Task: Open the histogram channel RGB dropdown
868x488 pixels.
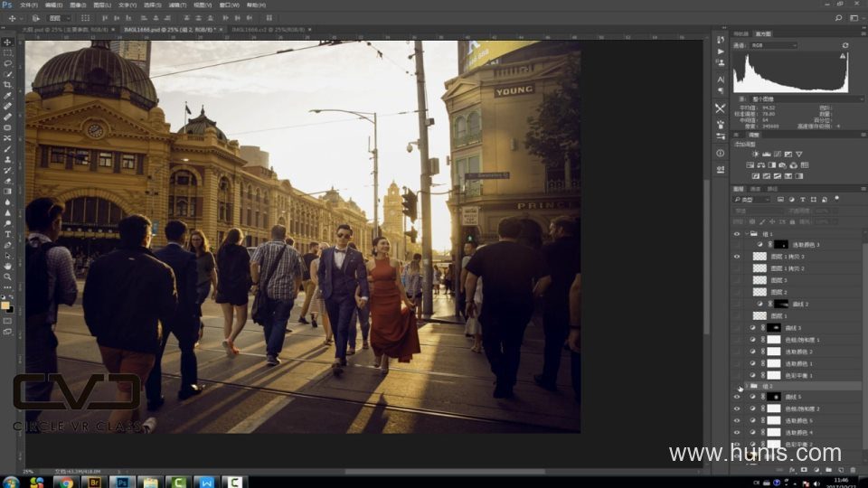Action: point(773,45)
